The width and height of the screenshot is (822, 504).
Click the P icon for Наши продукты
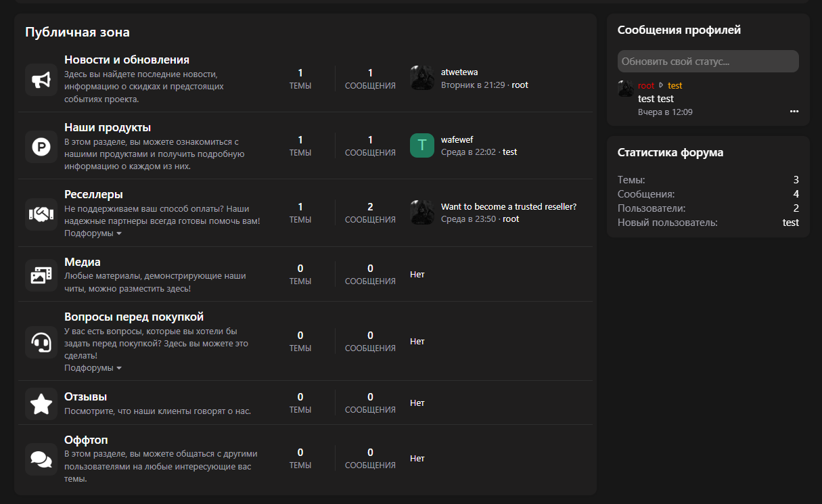[x=41, y=146]
